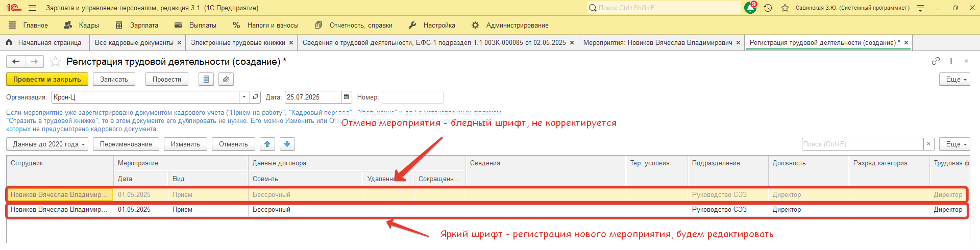Open calendar picker for Дата field
The width and height of the screenshot is (980, 250).
tap(347, 97)
